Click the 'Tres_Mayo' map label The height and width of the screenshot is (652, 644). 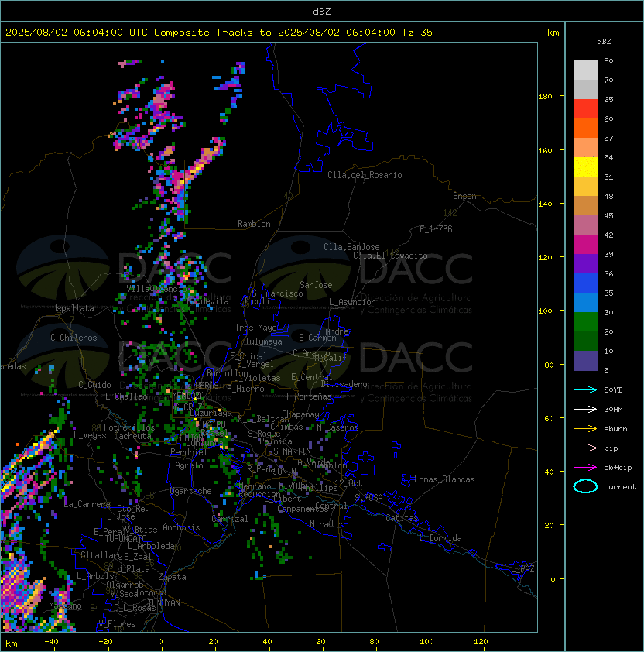(255, 328)
